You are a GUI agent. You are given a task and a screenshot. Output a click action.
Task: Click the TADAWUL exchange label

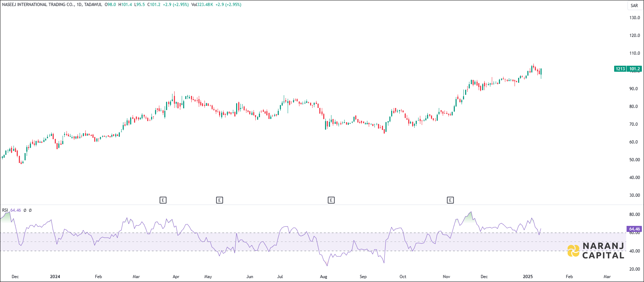point(93,5)
